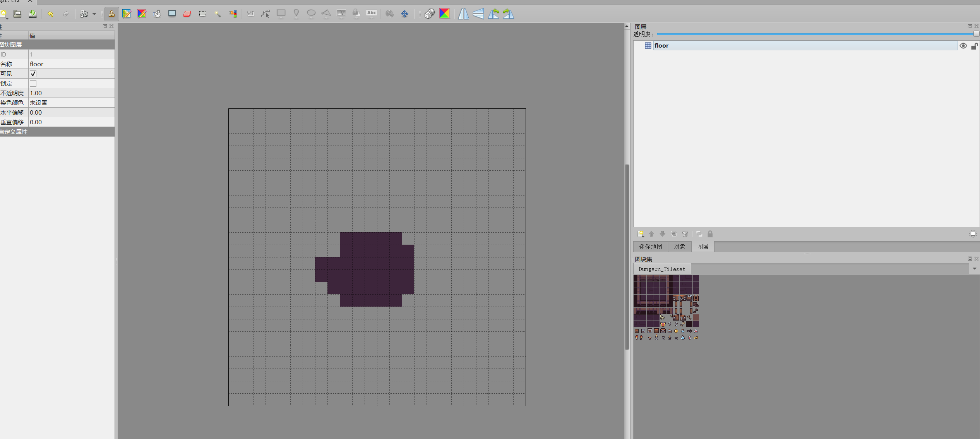Image resolution: width=980 pixels, height=439 pixels.
Task: Open the new layer dropdown button
Action: [641, 234]
